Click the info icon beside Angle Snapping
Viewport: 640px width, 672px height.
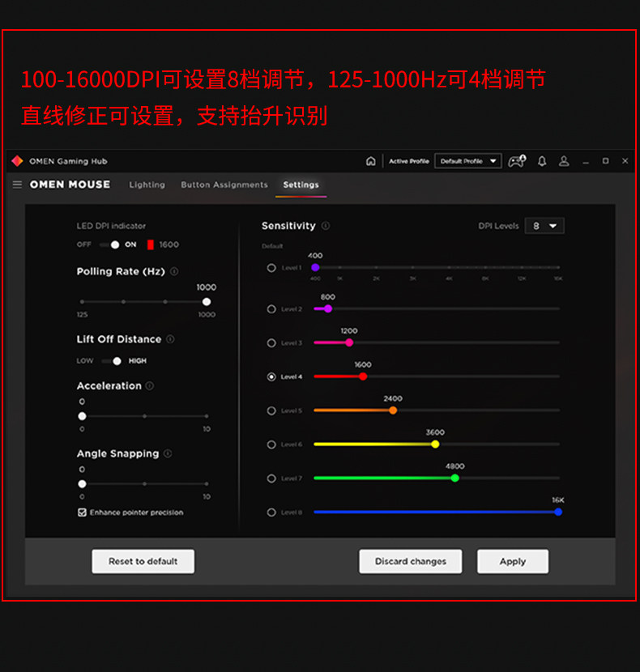[168, 453]
